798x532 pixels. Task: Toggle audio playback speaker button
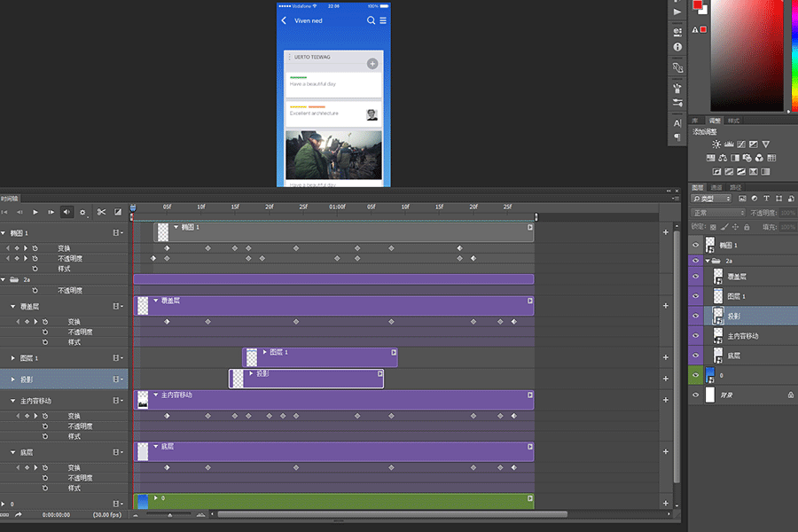point(66,212)
